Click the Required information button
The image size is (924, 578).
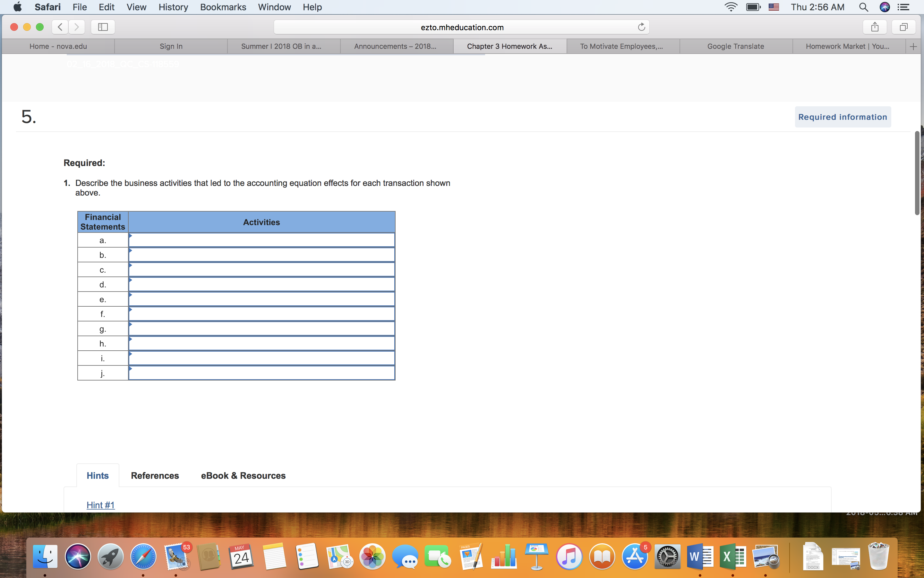[843, 117]
